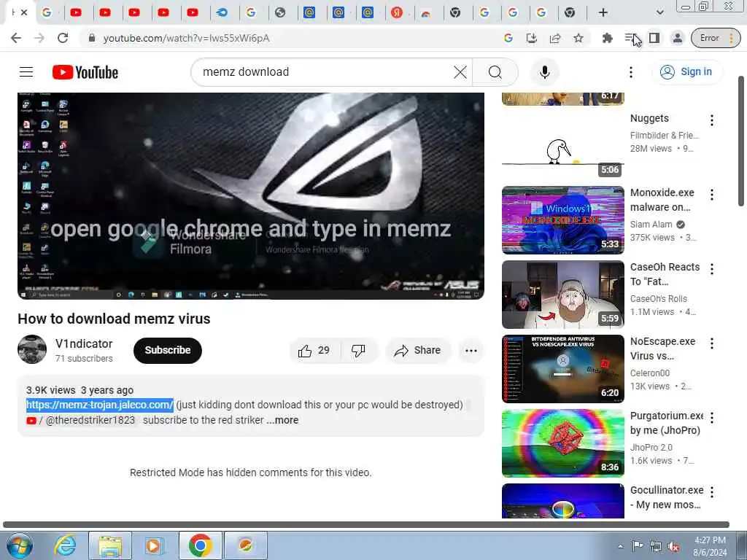
Task: Reload the current page
Action: [x=63, y=38]
